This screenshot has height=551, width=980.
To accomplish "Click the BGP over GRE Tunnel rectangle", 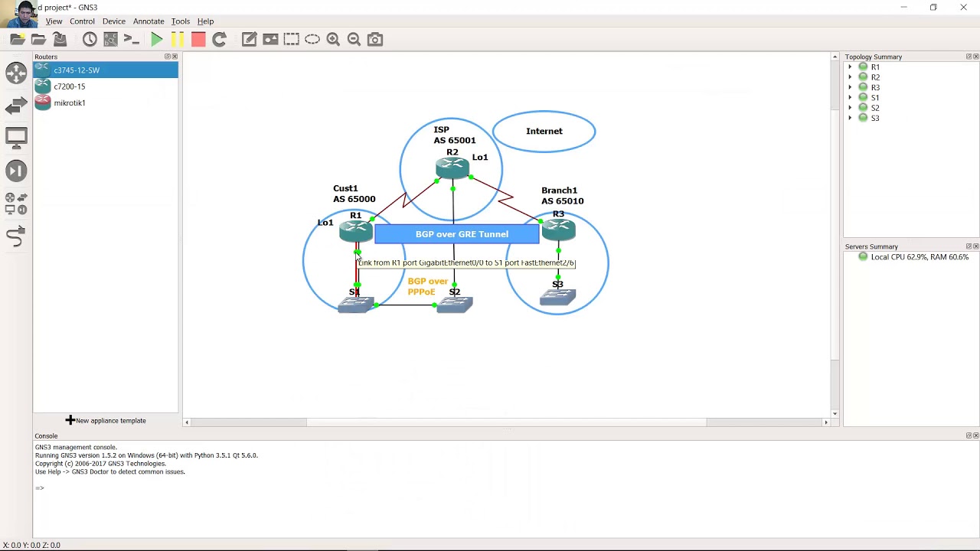I will (x=457, y=234).
